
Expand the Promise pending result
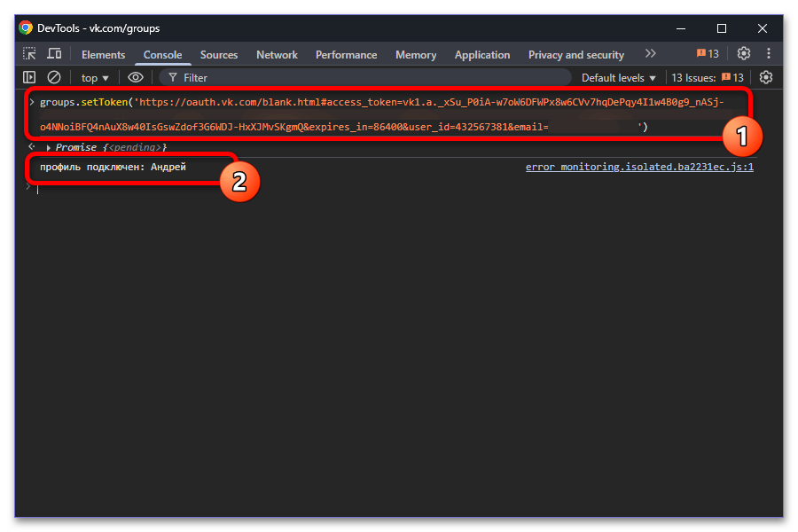click(x=49, y=148)
